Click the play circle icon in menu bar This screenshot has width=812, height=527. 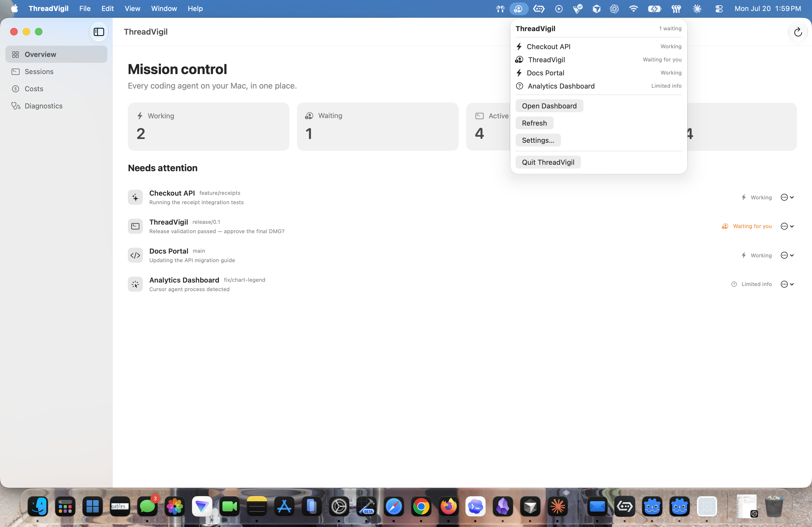(x=559, y=9)
